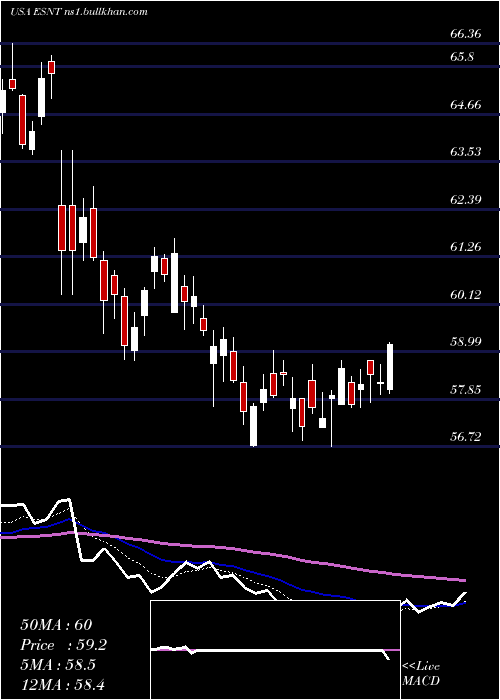The image size is (500, 700).
Task: Click the 65.8 price level label
Action: coord(462,58)
